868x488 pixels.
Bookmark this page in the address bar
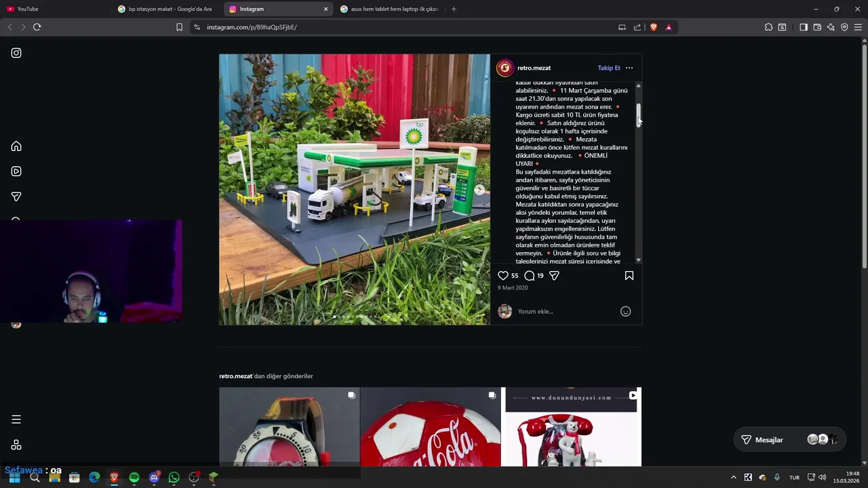(x=179, y=27)
